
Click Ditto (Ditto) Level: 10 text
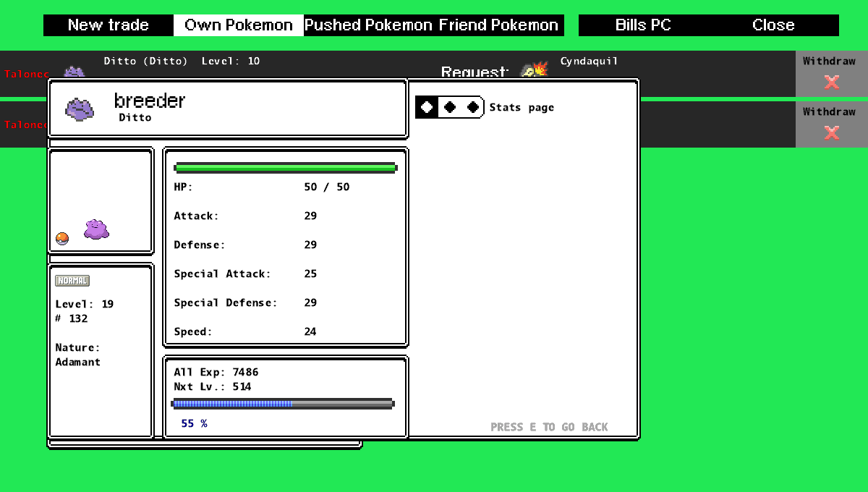[x=182, y=61]
